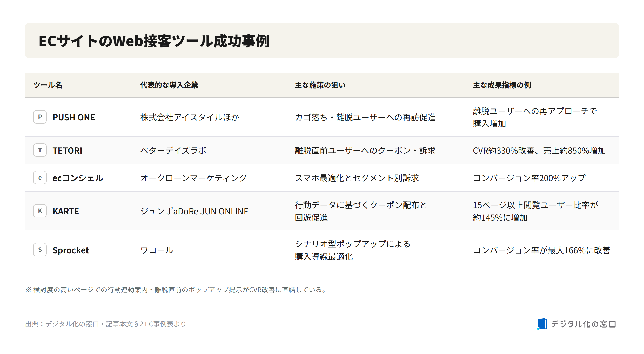Click the K badge icon beside KARTE
The image size is (644, 354).
point(40,211)
